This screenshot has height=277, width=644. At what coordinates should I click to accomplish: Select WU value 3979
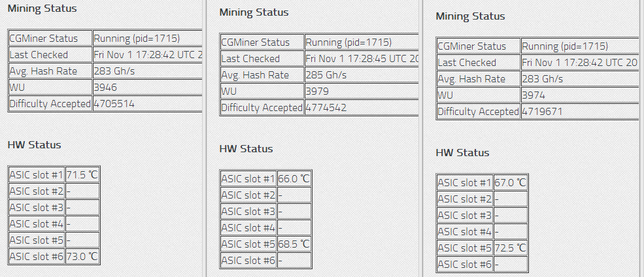pos(318,91)
